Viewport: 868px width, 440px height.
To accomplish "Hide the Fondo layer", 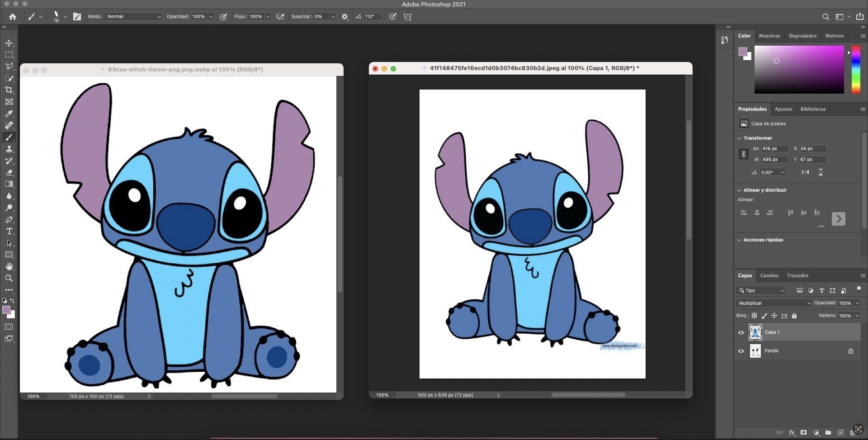I will tap(741, 351).
